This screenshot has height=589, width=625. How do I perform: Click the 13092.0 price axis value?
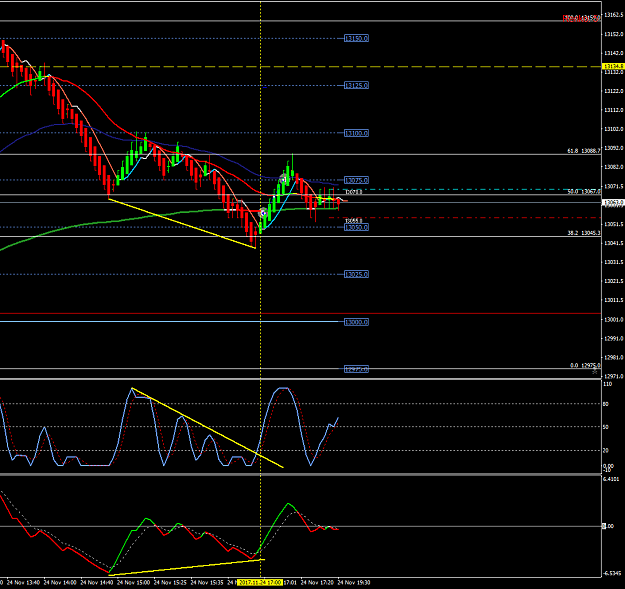click(613, 148)
